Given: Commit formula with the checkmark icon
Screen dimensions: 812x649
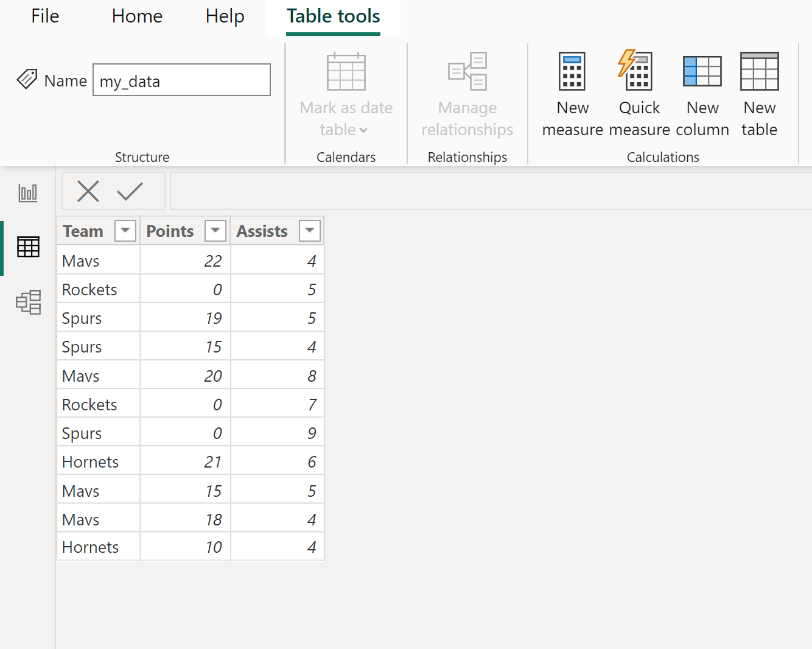Looking at the screenshot, I should click(x=130, y=191).
